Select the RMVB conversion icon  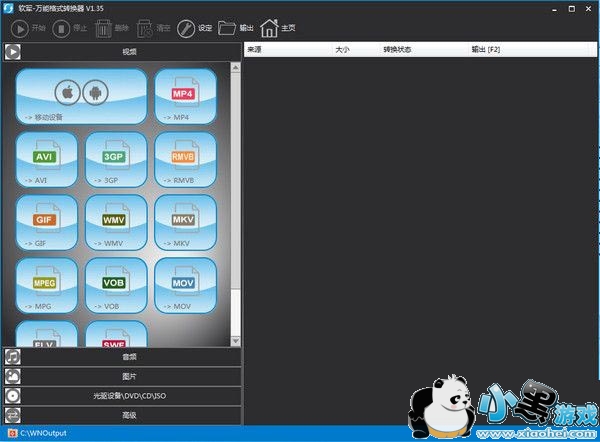click(x=185, y=160)
